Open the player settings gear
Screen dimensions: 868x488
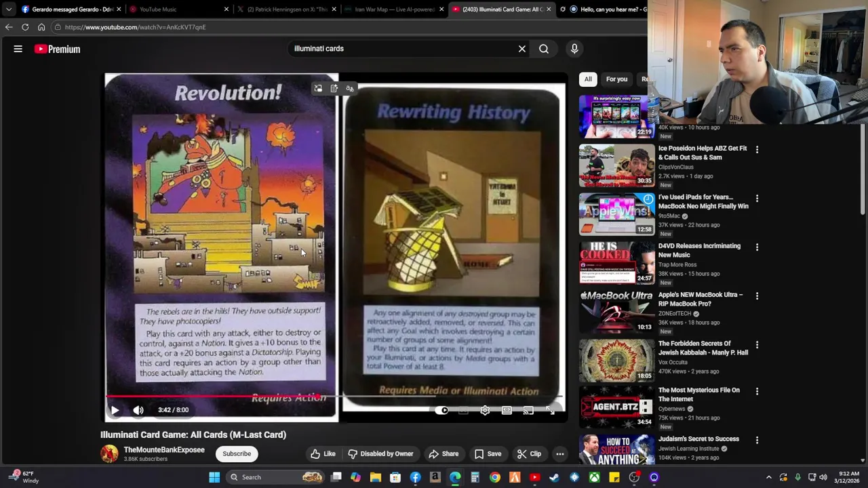tap(485, 410)
